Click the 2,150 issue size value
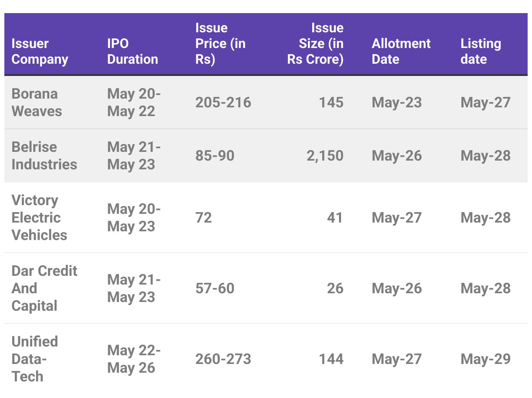This screenshot has width=532, height=398. 325,156
